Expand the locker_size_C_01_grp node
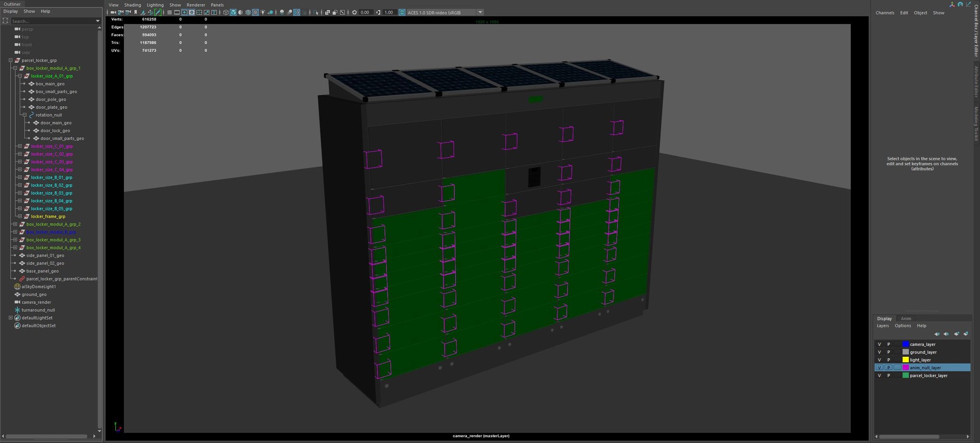 pyautogui.click(x=20, y=146)
